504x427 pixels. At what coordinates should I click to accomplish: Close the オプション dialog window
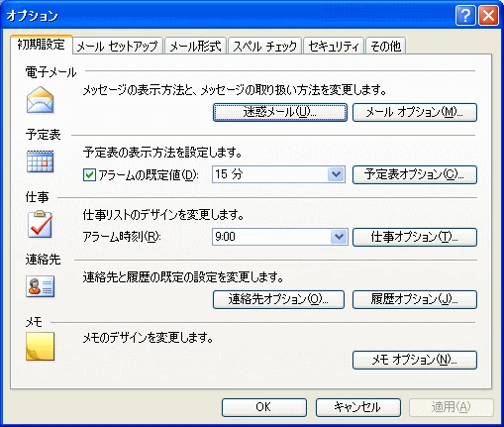489,15
